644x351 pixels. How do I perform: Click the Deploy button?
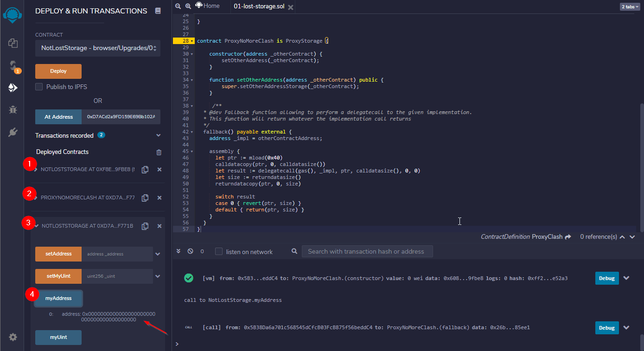[x=58, y=71]
